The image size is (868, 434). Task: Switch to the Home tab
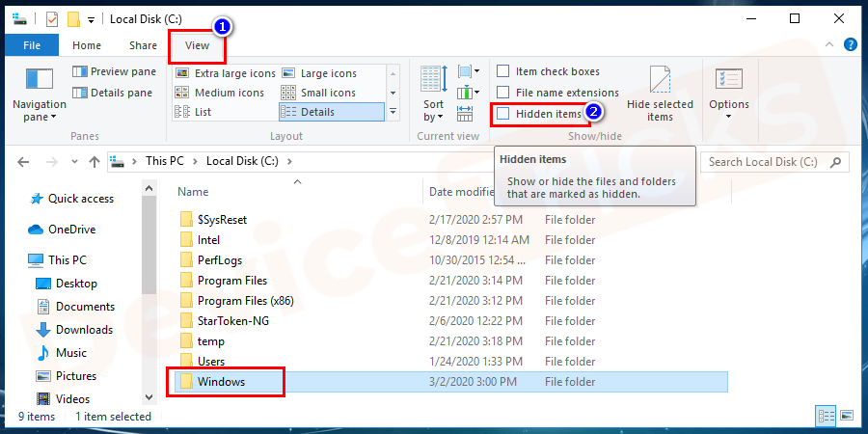point(87,45)
